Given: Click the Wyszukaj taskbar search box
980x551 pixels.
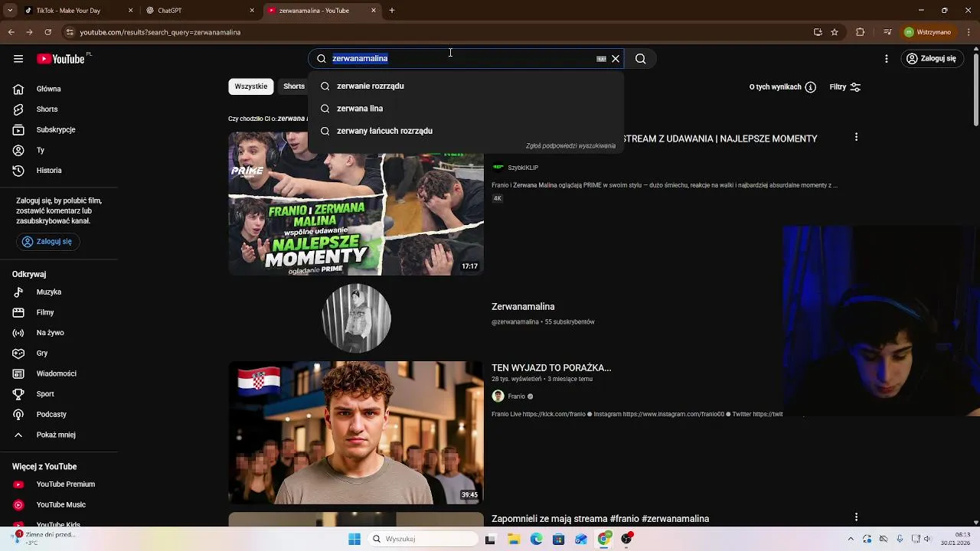Looking at the screenshot, I should click(x=423, y=540).
